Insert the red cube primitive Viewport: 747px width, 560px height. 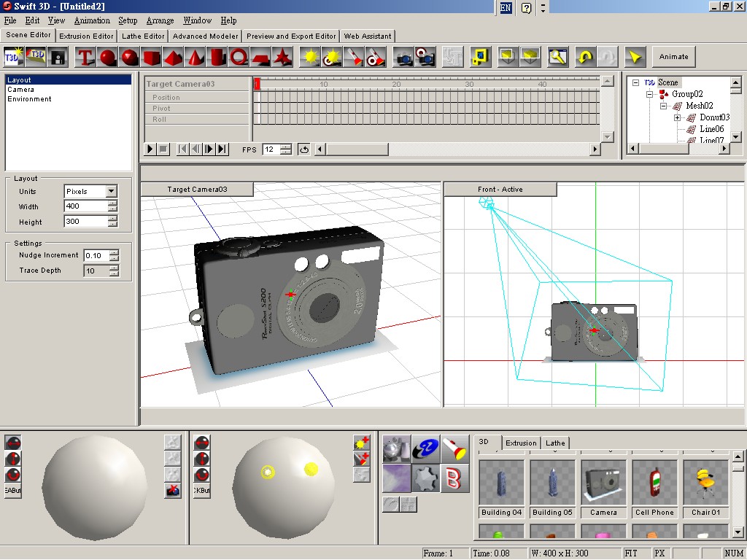point(152,57)
